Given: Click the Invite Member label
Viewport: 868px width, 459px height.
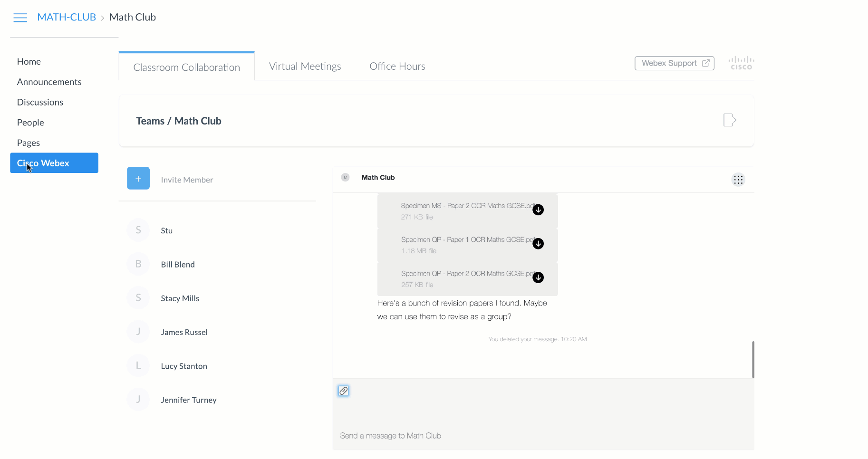Looking at the screenshot, I should [x=187, y=180].
